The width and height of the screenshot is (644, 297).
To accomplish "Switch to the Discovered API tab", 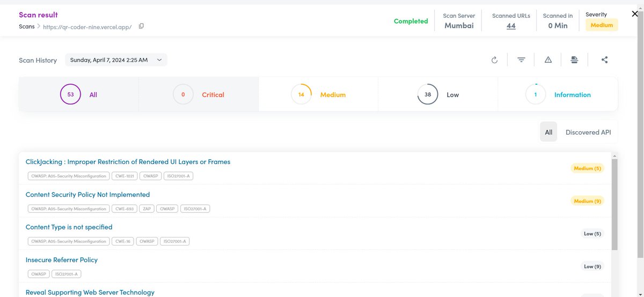I will pyautogui.click(x=588, y=132).
